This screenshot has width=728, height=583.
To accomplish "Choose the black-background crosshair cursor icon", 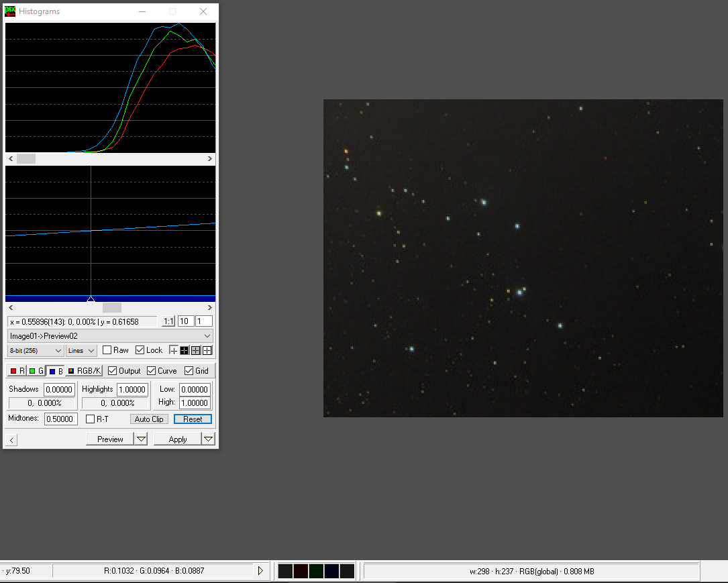I will (x=185, y=350).
